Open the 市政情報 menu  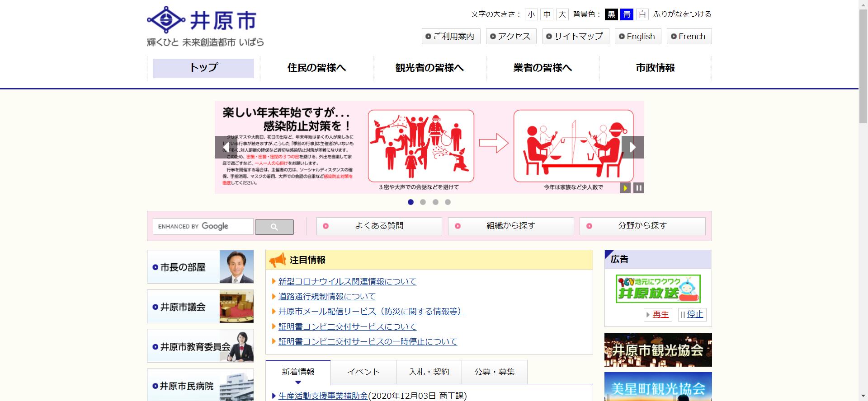[655, 68]
